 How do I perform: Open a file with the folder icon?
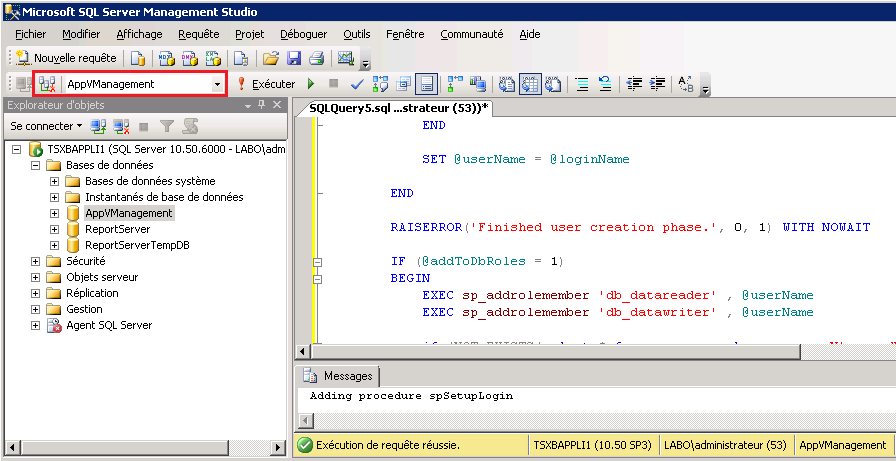point(270,58)
